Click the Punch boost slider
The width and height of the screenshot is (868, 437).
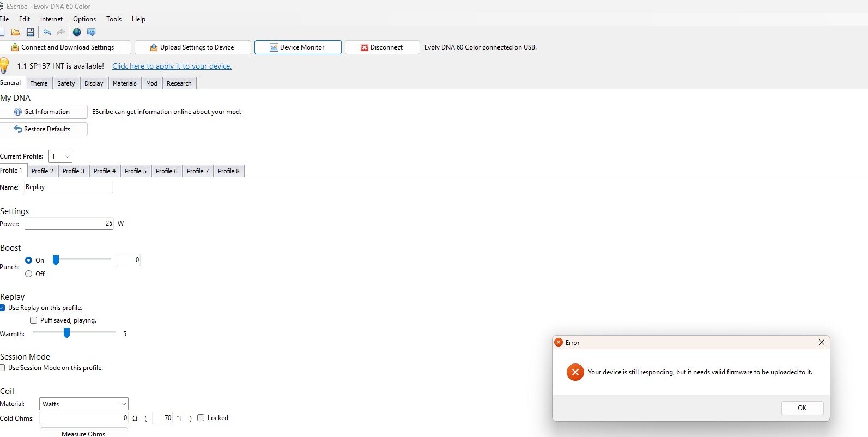click(82, 260)
